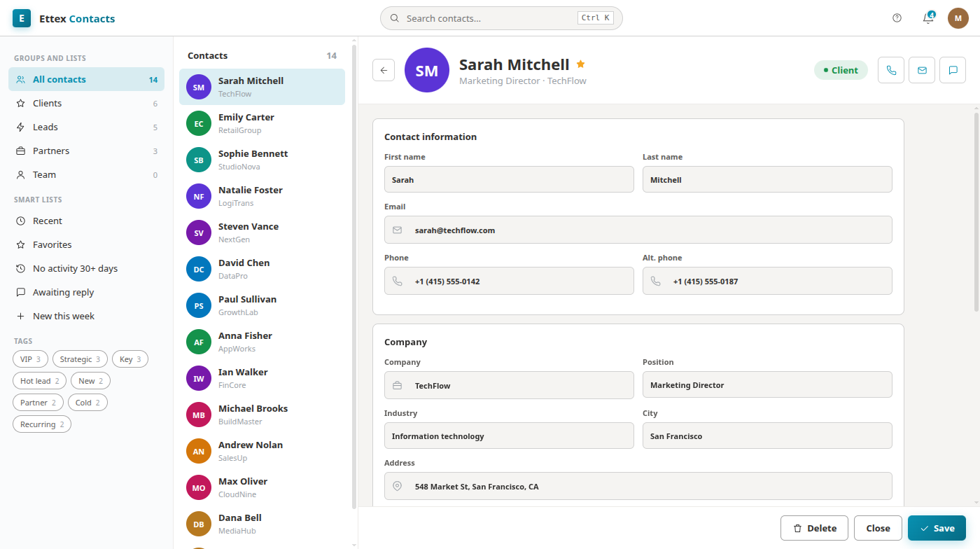980x549 pixels.
Task: Go back using the arrow button
Action: [x=384, y=70]
